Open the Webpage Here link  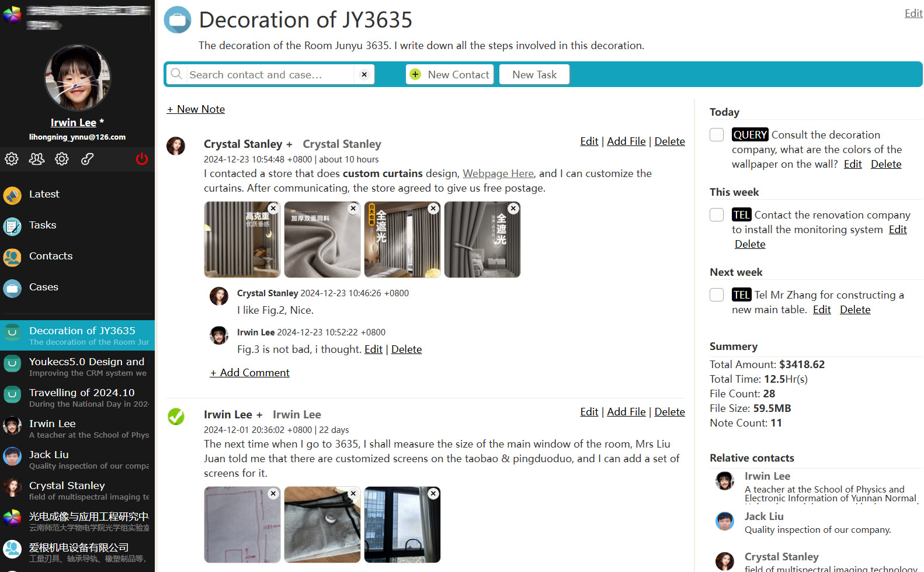[x=498, y=174]
